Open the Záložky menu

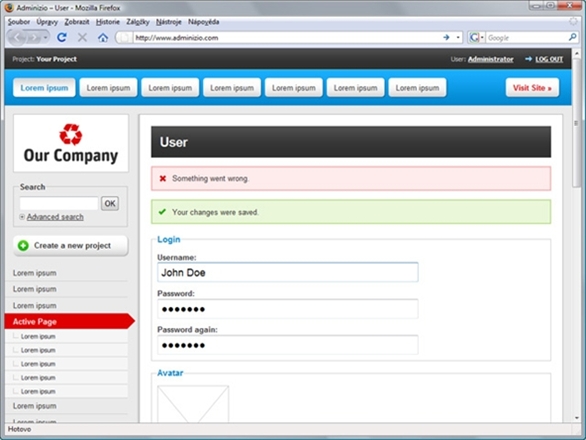[138, 22]
